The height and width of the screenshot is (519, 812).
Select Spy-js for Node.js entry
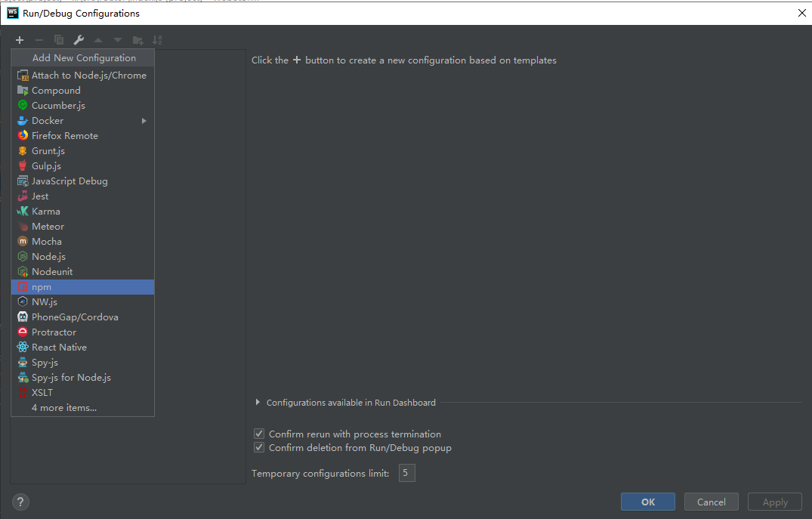(83, 378)
